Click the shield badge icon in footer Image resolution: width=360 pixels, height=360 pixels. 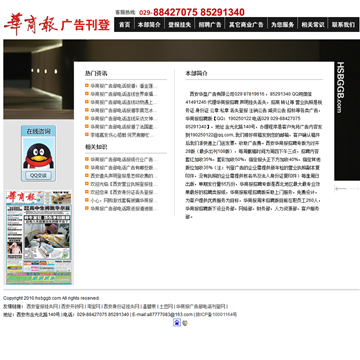185,323
